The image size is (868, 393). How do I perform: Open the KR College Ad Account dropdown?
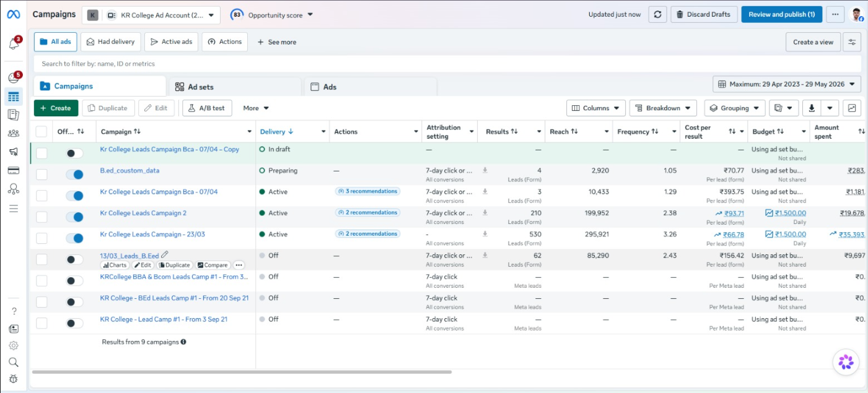(x=151, y=15)
